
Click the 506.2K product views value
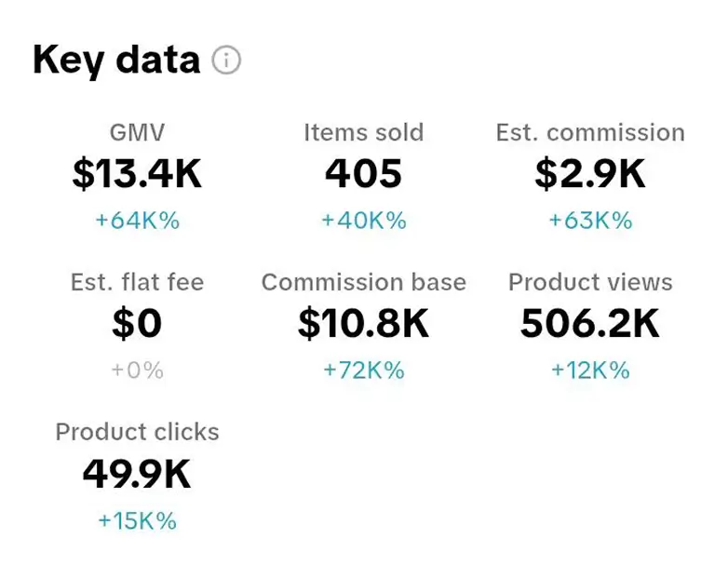pyautogui.click(x=590, y=324)
